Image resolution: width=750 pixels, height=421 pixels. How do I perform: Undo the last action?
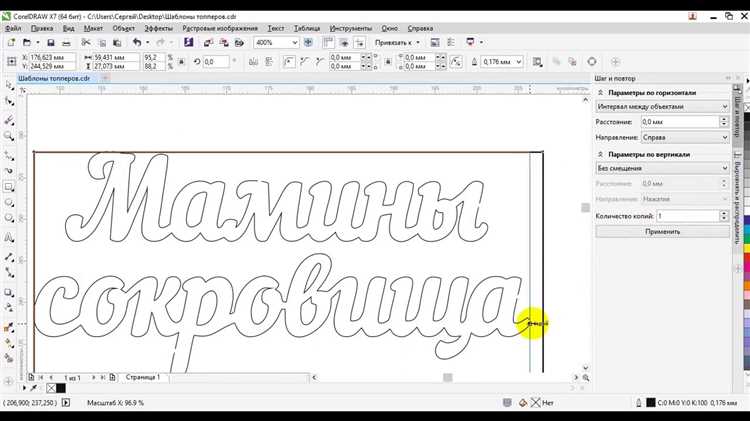click(137, 43)
